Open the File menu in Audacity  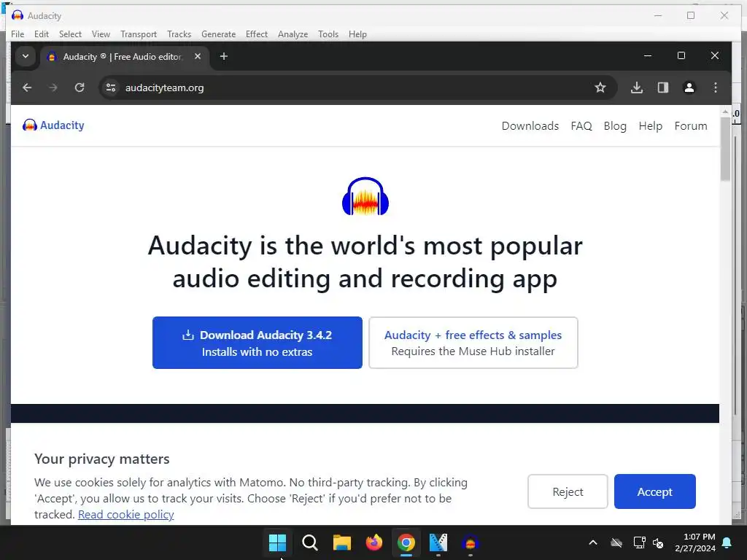tap(18, 34)
